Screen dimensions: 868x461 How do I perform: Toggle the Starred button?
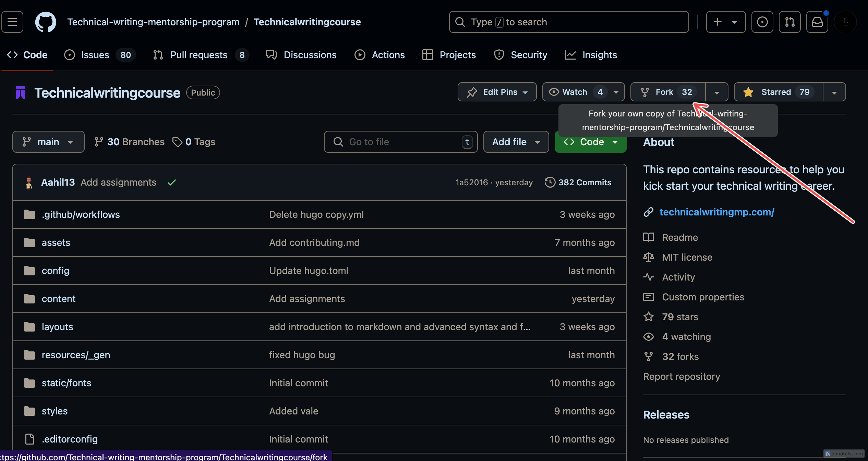click(778, 92)
